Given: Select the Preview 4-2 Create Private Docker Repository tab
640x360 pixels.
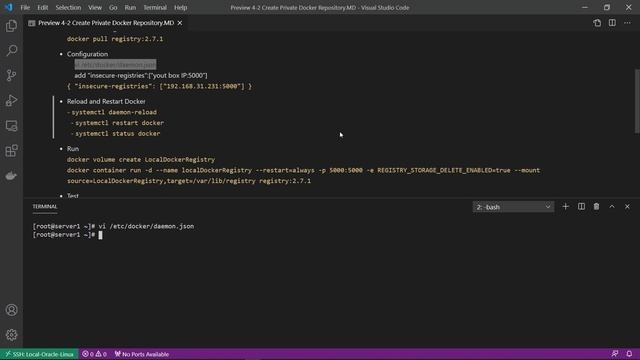Looking at the screenshot, I should coord(106,23).
